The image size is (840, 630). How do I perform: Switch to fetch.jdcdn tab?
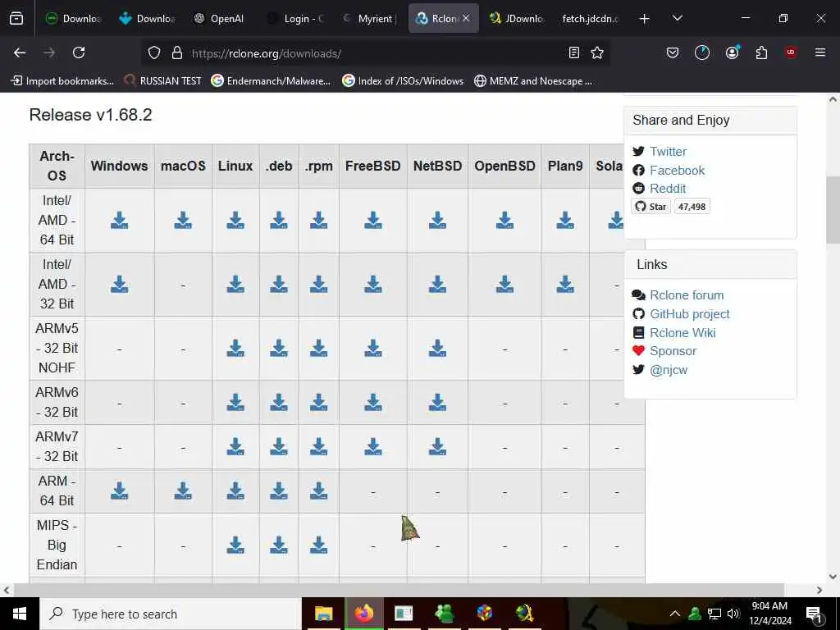pyautogui.click(x=591, y=19)
